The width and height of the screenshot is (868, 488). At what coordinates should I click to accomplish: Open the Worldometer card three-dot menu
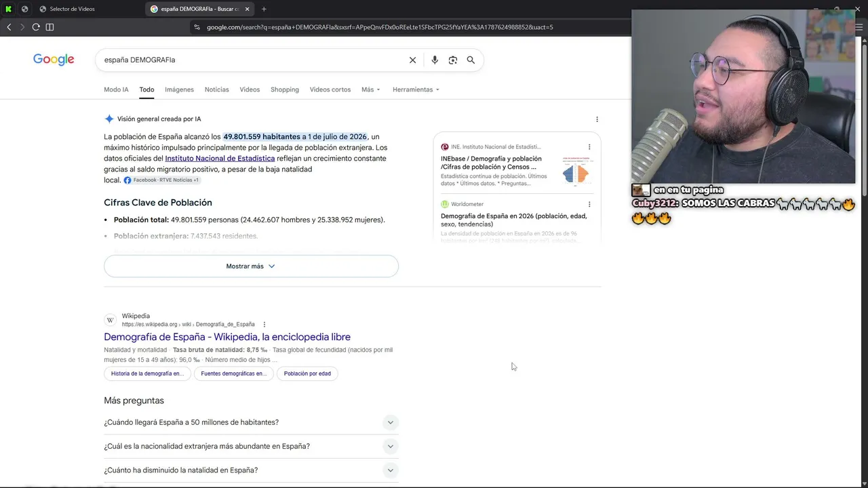tap(589, 204)
